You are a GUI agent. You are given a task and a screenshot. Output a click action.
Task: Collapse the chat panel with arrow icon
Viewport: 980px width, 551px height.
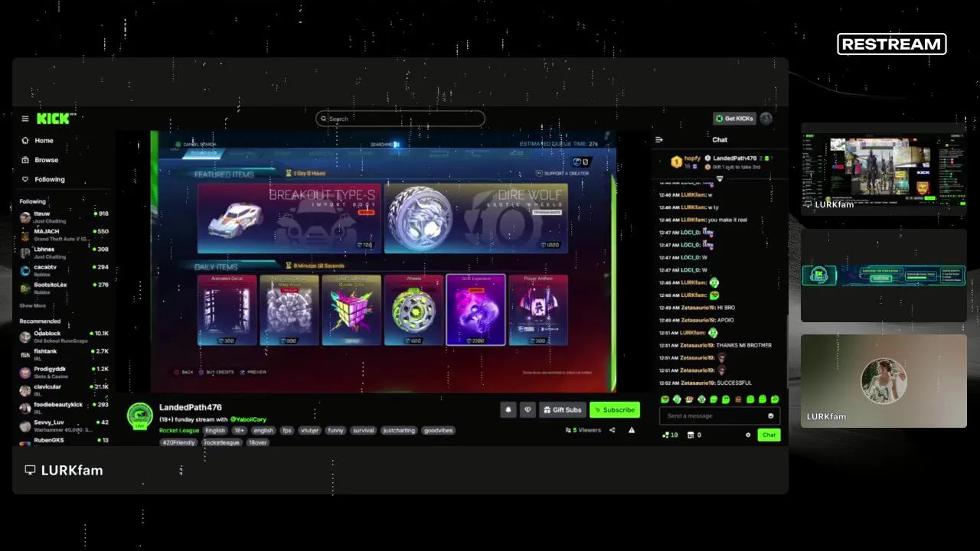[659, 139]
